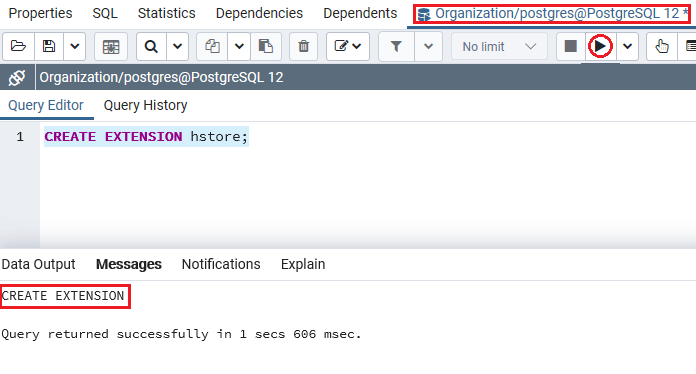
Task: Expand the Save options dropdown arrow
Action: (x=75, y=46)
